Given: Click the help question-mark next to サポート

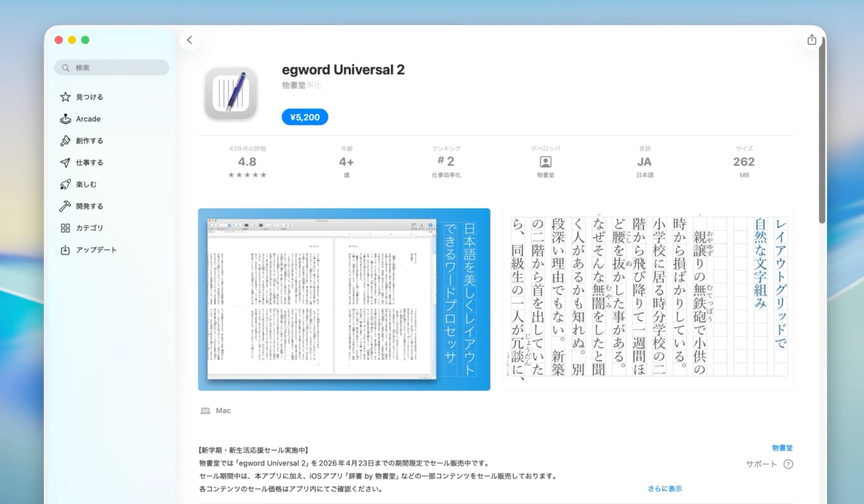Looking at the screenshot, I should [788, 464].
